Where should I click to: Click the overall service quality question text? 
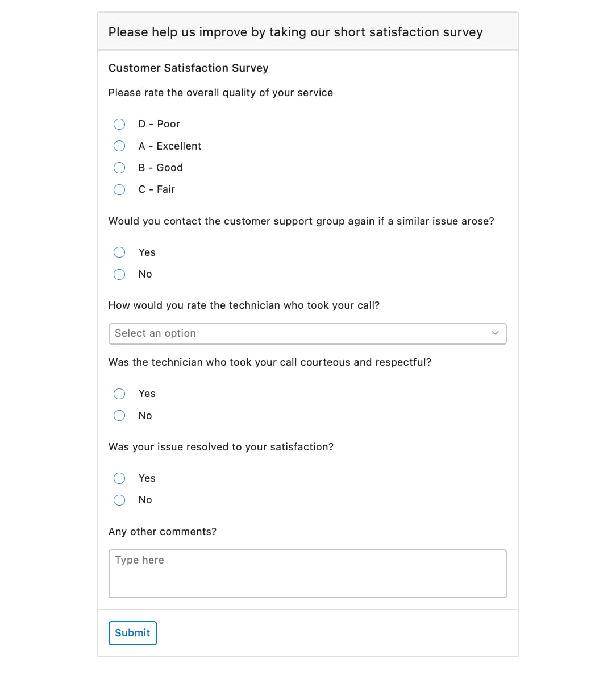point(220,92)
